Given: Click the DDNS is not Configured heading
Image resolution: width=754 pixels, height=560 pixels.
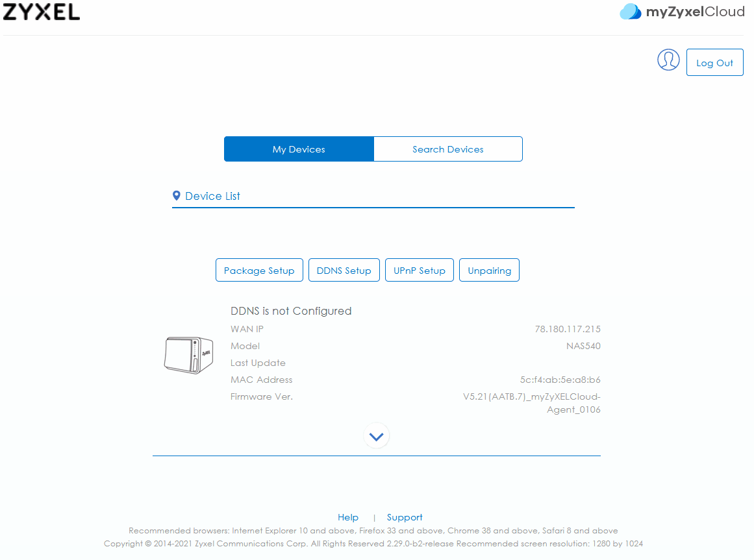Looking at the screenshot, I should (291, 311).
